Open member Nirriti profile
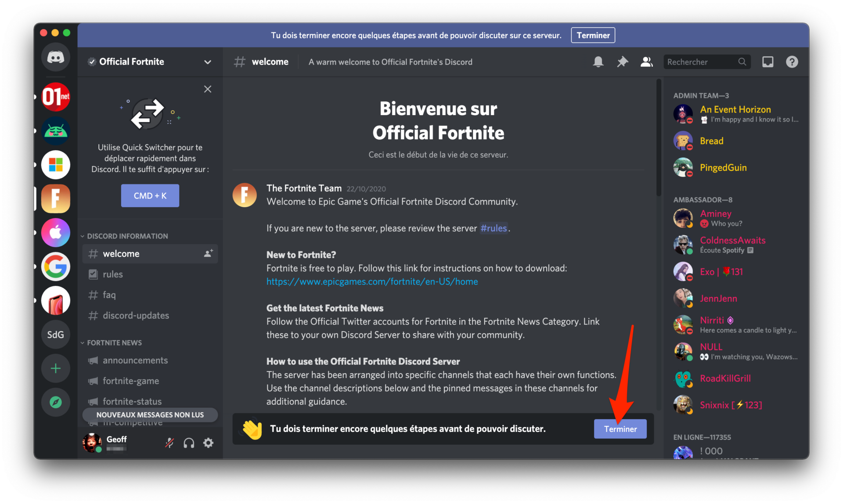843x504 pixels. [736, 325]
